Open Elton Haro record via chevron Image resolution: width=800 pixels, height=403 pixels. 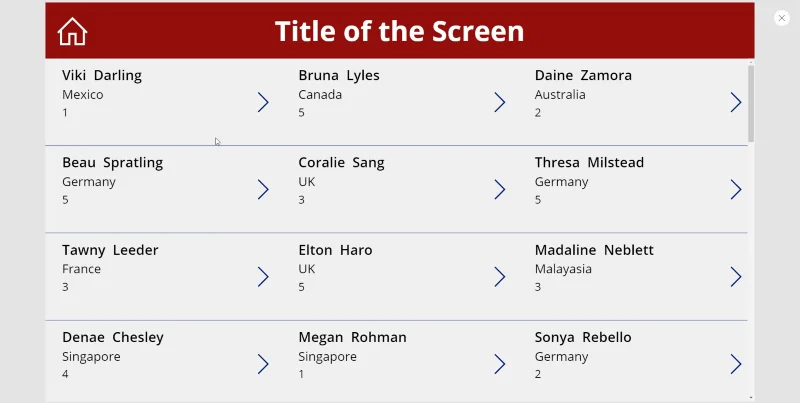[499, 276]
